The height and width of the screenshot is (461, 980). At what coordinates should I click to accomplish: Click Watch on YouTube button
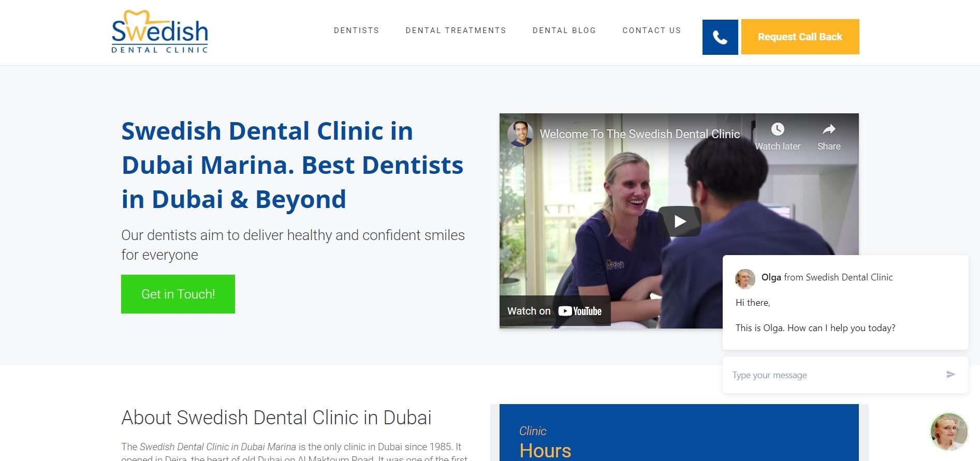(555, 311)
